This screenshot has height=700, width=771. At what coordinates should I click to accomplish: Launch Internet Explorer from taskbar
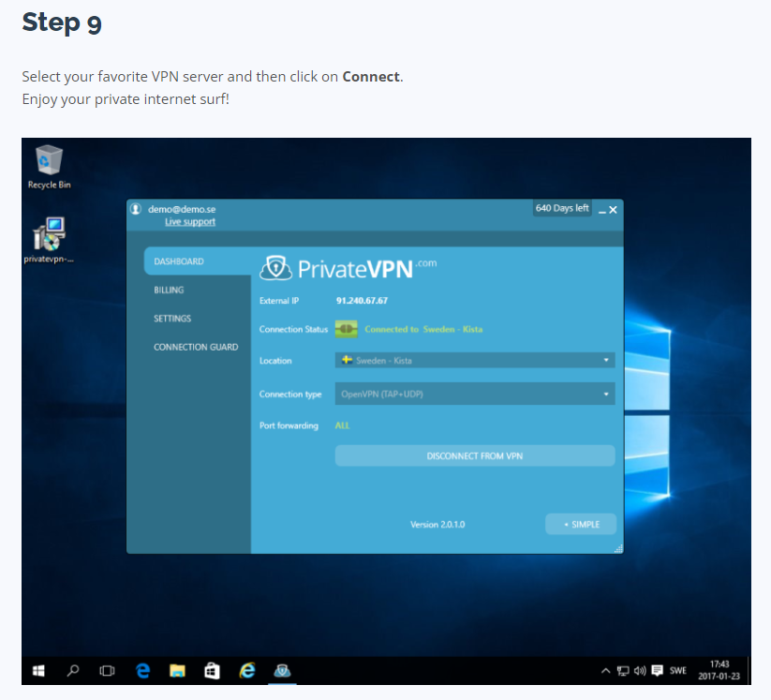tap(247, 671)
